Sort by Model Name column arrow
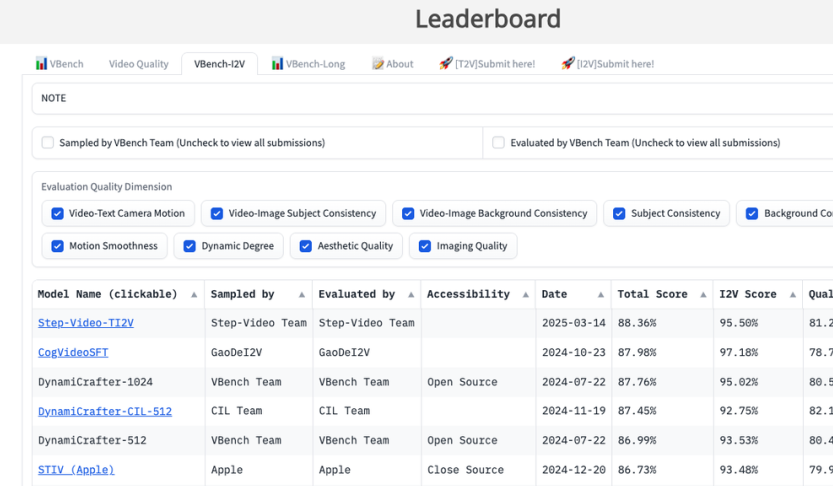Image resolution: width=833 pixels, height=486 pixels. pyautogui.click(x=194, y=295)
